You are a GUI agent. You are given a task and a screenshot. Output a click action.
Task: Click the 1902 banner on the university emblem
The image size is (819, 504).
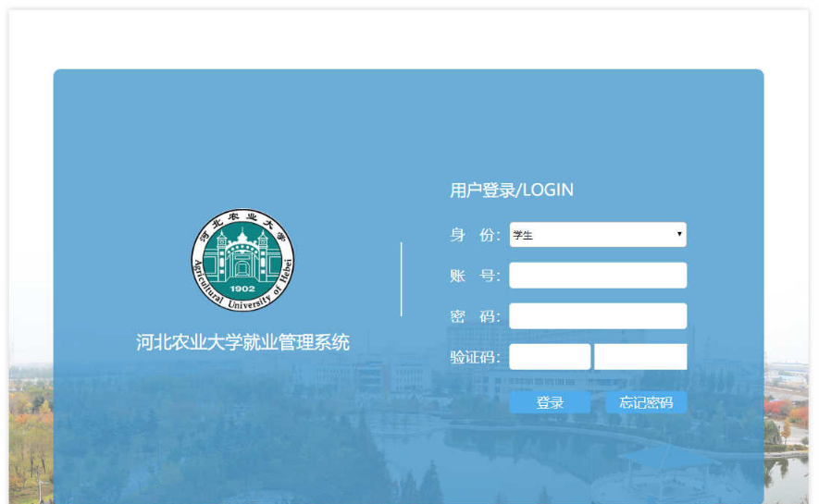(x=242, y=288)
